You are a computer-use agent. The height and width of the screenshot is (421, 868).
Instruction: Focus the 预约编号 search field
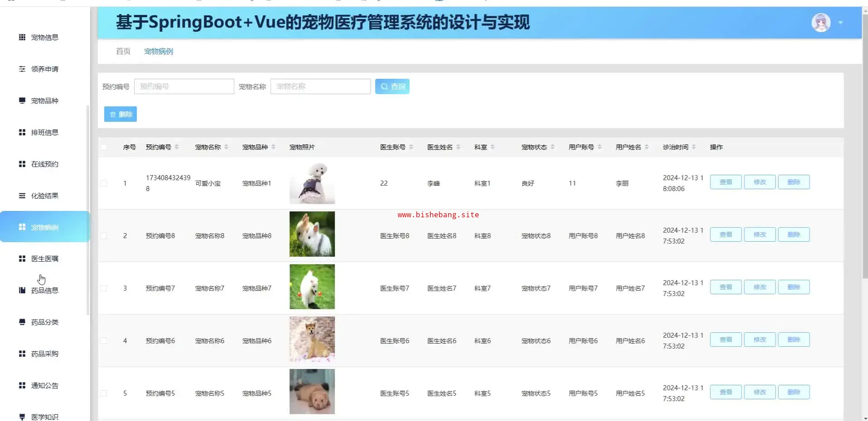[184, 86]
